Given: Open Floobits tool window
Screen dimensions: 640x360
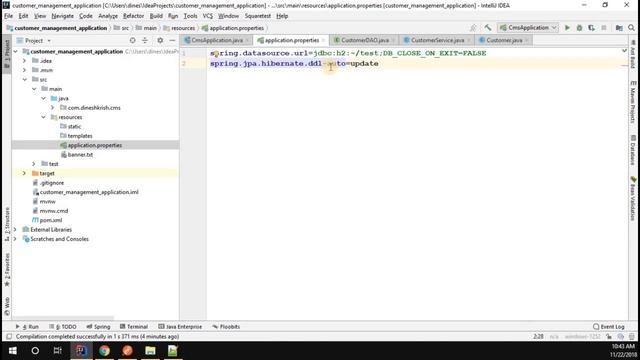Looking at the screenshot, I should coord(226,327).
